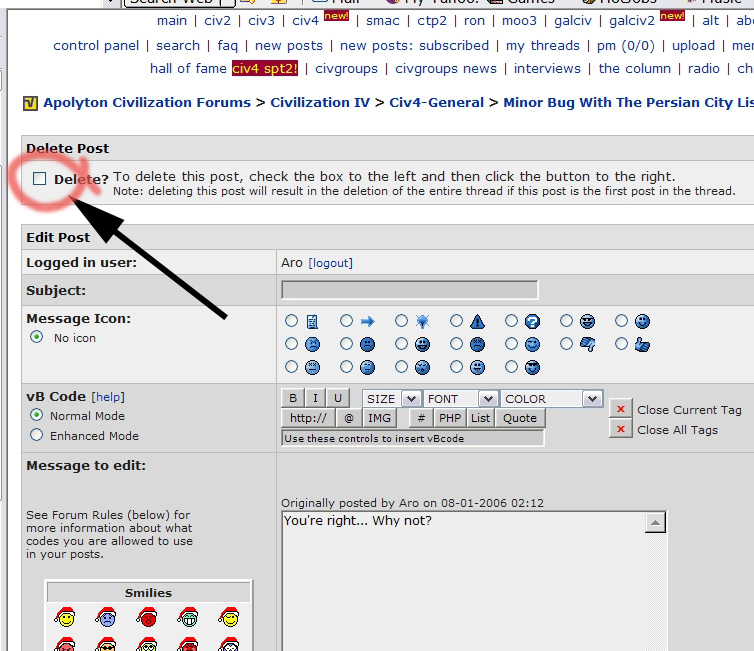Select the blue arrow message icon option
The image size is (754, 651).
[347, 321]
